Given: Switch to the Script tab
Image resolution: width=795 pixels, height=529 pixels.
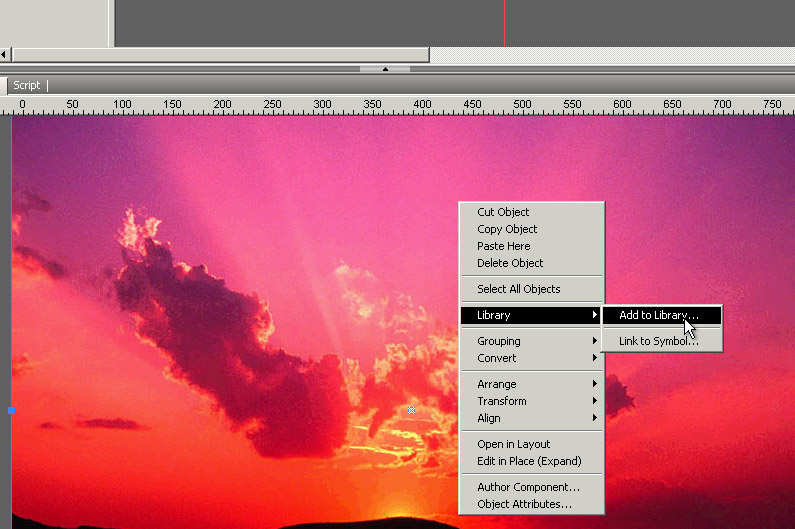Looking at the screenshot, I should pos(27,85).
